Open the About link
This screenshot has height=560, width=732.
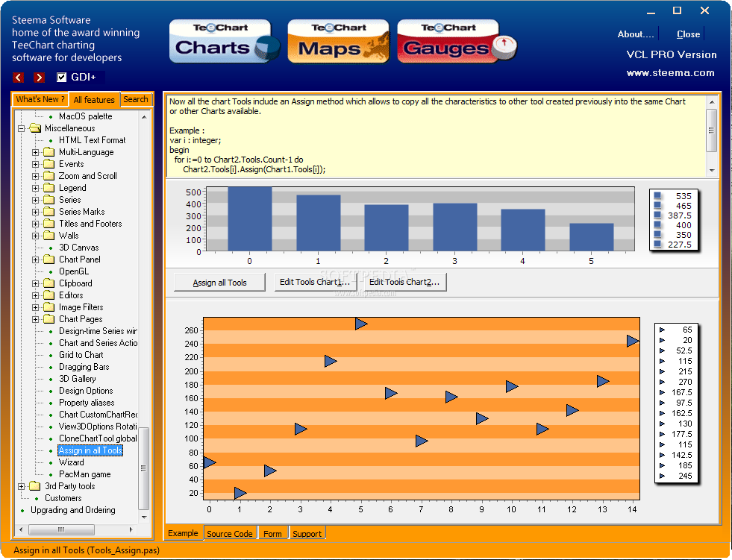636,34
